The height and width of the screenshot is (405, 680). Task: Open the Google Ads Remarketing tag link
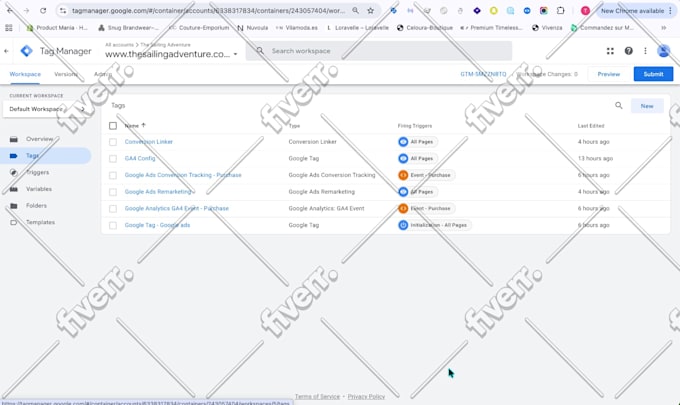[158, 192]
